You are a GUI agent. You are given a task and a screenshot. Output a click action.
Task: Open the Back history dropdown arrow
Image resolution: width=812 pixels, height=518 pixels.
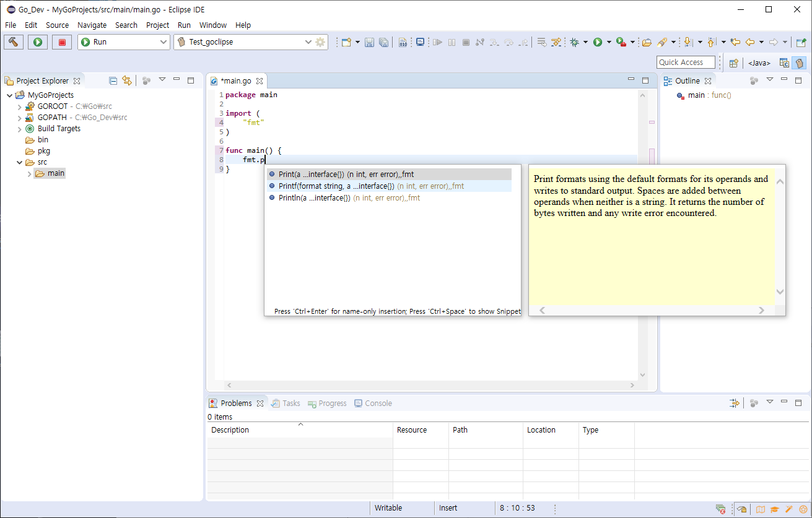click(761, 42)
